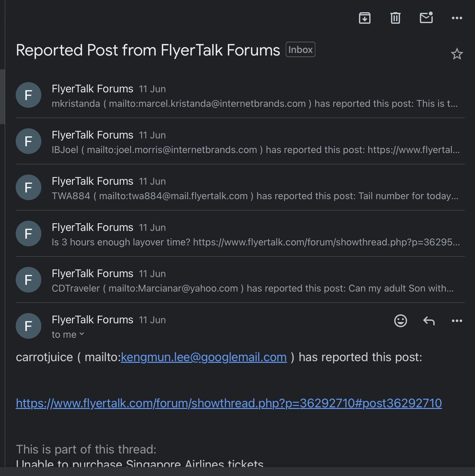Open the top toolbar more options menu
Screen dimensions: 475x476
(x=457, y=18)
